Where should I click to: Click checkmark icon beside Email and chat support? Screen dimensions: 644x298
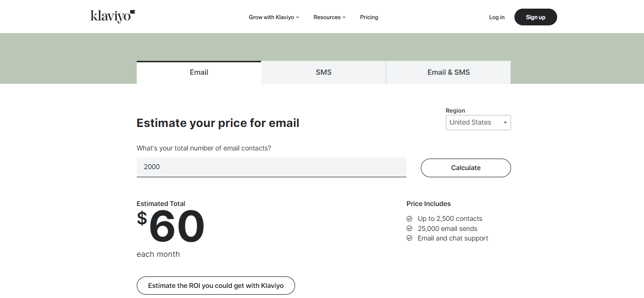409,238
